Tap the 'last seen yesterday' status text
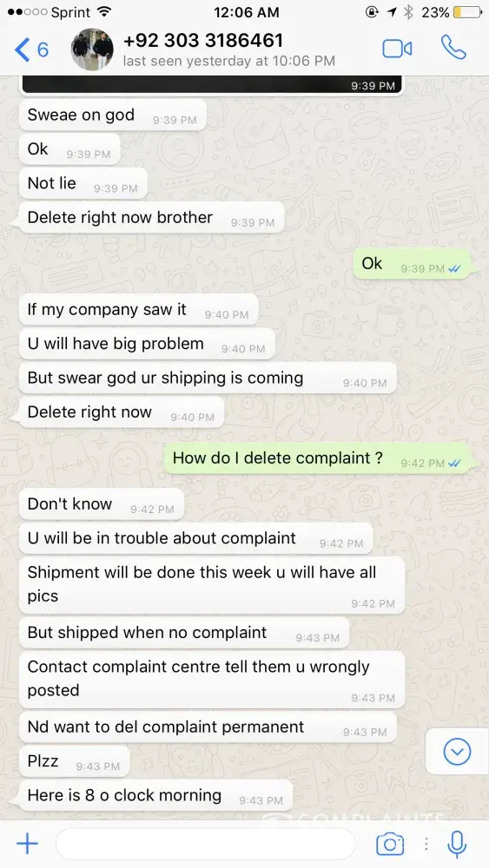The image size is (489, 868). tap(228, 61)
